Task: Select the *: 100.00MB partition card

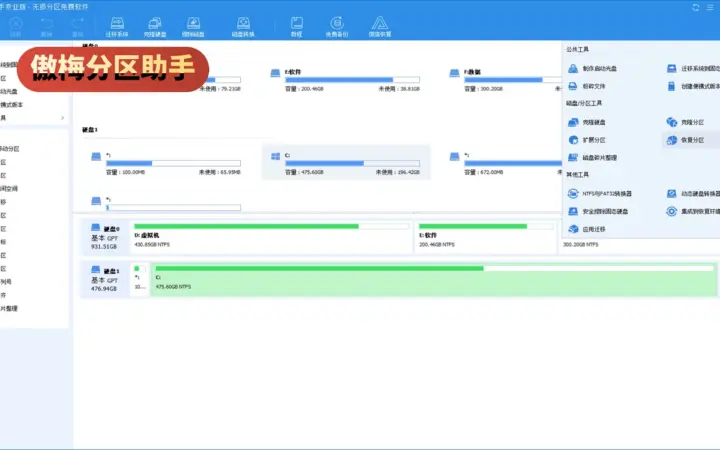Action: pos(166,163)
